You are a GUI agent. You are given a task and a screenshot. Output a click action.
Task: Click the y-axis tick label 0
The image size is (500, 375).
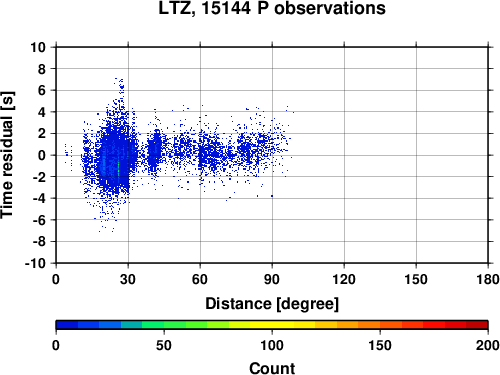click(x=42, y=155)
